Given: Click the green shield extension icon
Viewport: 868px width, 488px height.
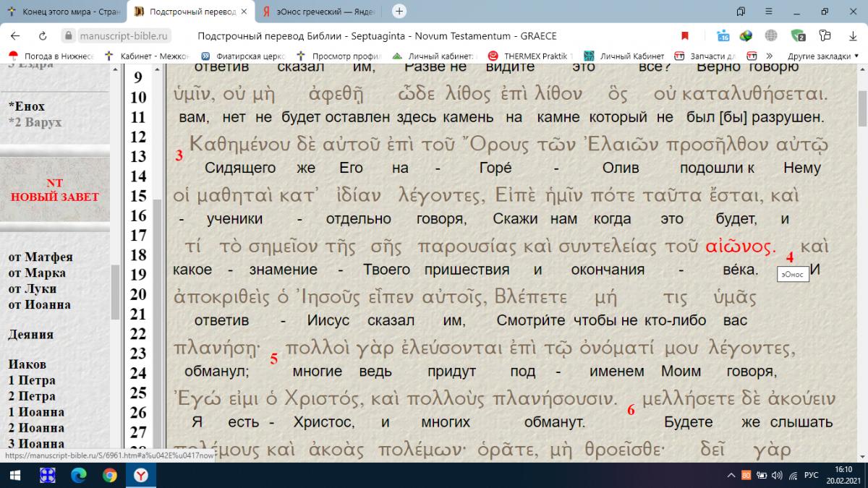Looking at the screenshot, I should coord(798,36).
